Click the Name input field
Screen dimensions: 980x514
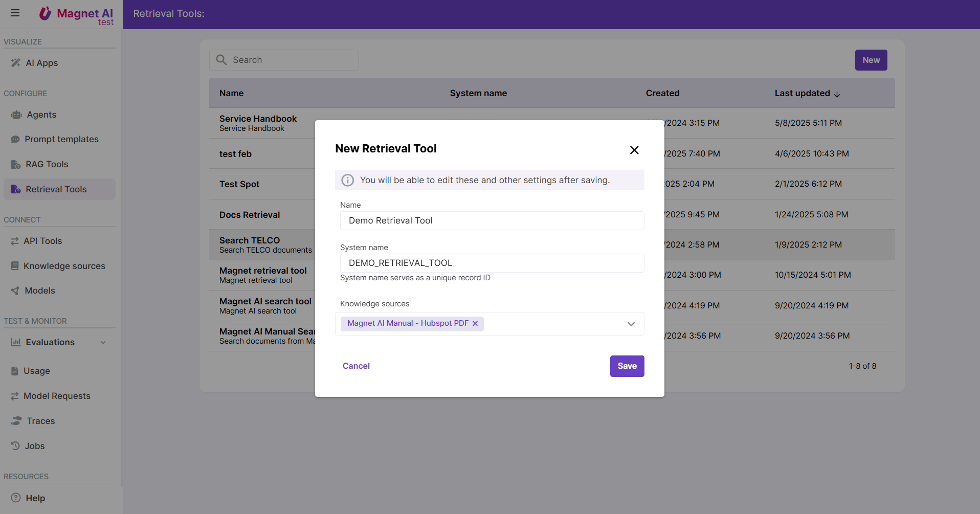[x=492, y=220]
